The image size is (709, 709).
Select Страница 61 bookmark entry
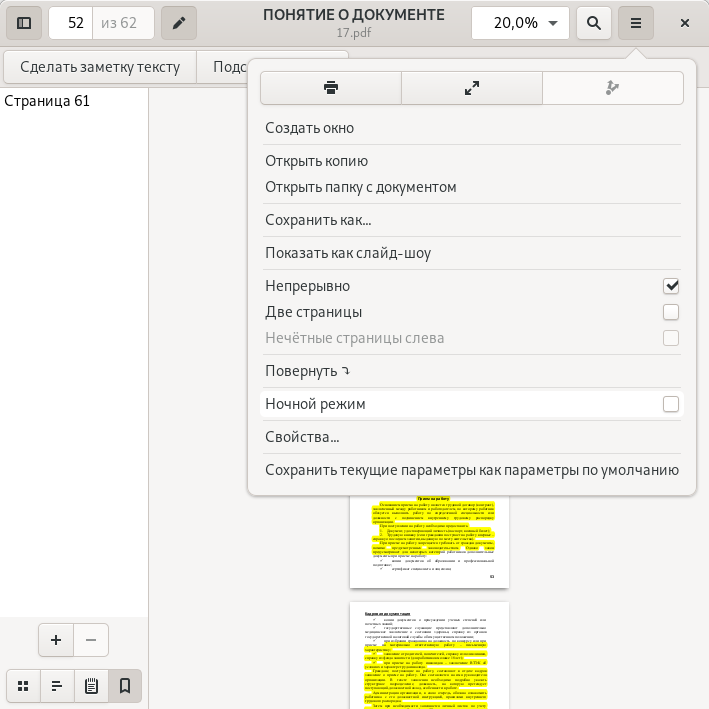(x=47, y=101)
